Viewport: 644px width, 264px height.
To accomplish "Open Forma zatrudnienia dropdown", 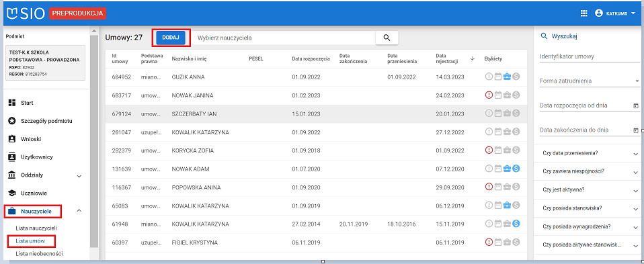I will point(589,81).
